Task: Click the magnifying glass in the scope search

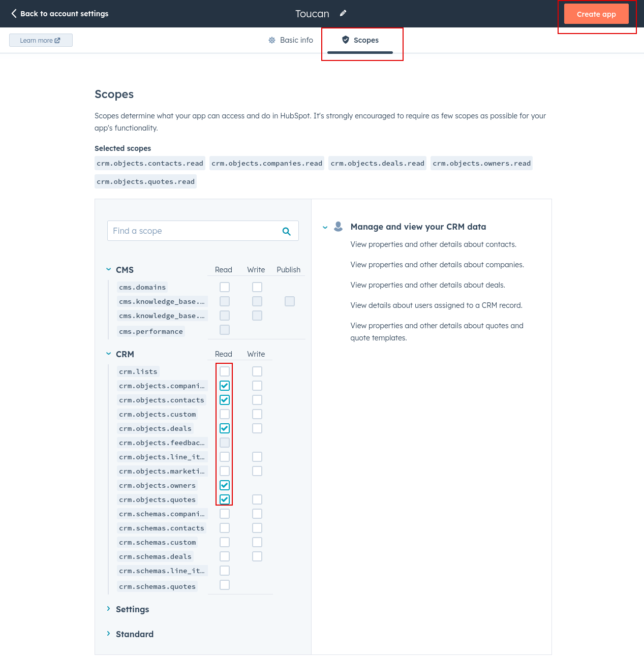Action: pos(287,231)
